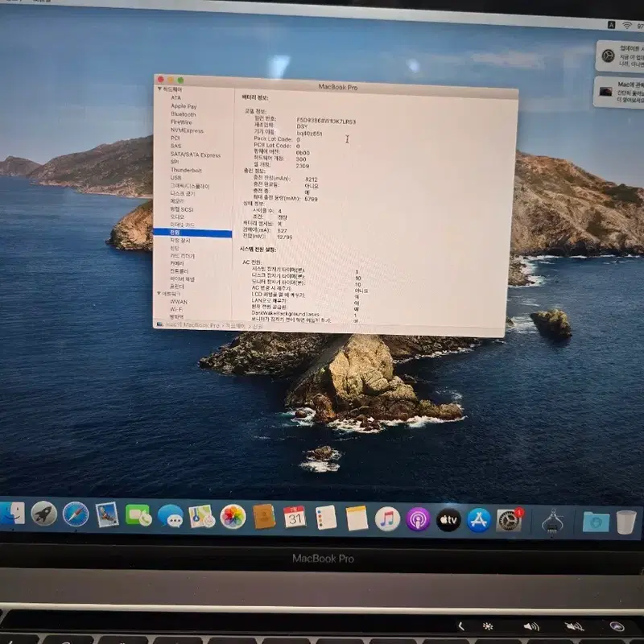Open the Downloads folder in Dock
This screenshot has height=644, width=644.
(x=596, y=522)
